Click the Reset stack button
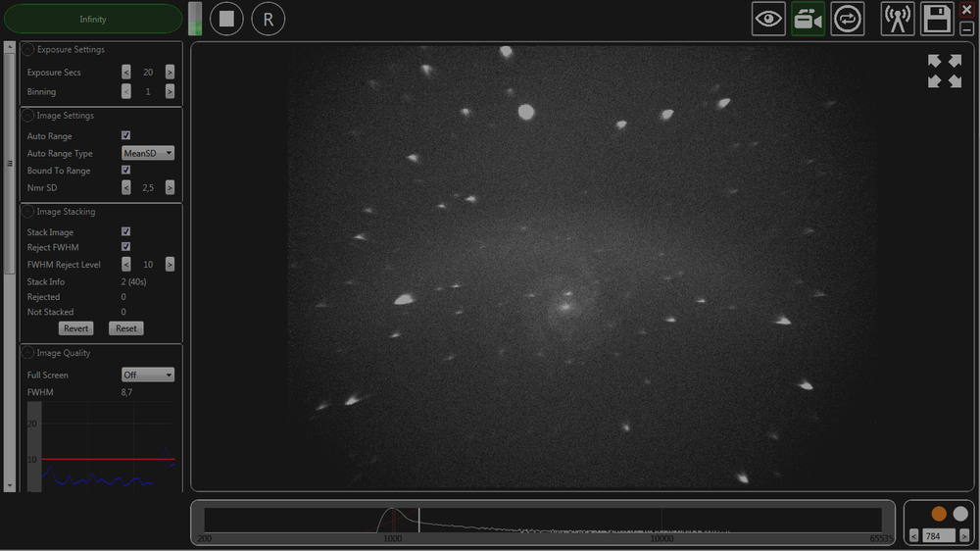The image size is (980, 551). 126,328
